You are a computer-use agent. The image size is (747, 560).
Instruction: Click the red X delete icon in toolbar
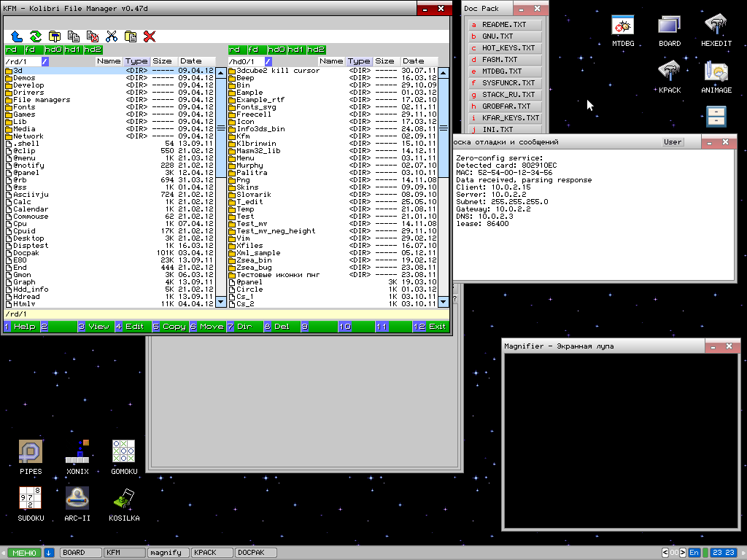click(150, 36)
